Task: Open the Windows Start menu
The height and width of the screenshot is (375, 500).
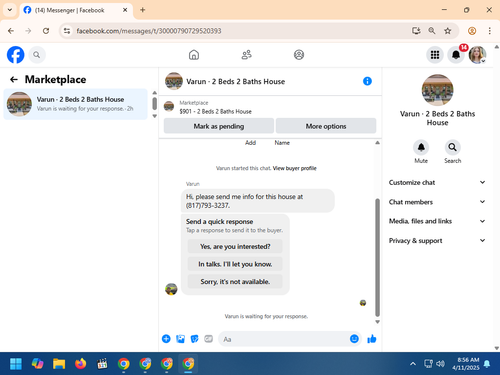Action: 16,364
